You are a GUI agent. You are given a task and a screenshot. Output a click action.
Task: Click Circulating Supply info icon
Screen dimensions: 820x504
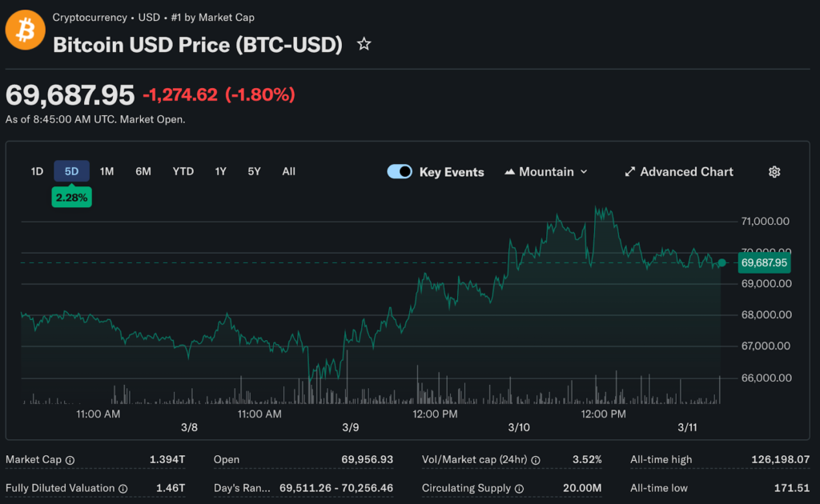518,488
